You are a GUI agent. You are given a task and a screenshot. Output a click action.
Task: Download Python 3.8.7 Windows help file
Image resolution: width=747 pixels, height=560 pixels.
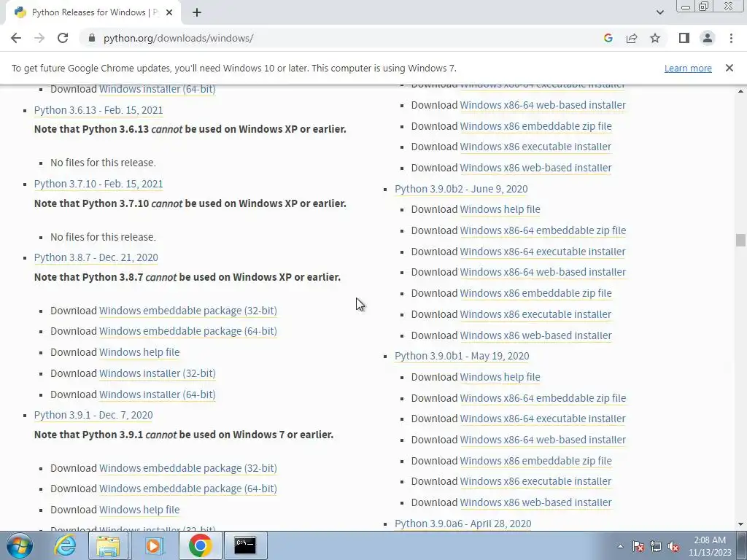139,352
